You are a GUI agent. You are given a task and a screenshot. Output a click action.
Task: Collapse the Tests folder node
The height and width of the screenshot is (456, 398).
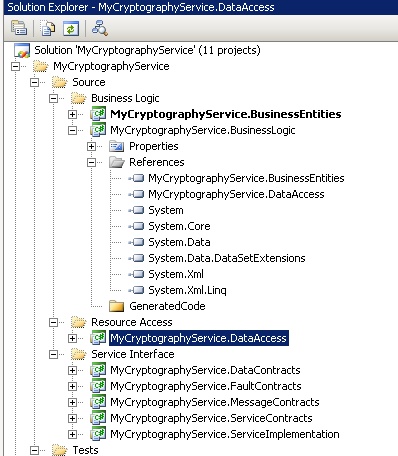tap(34, 450)
